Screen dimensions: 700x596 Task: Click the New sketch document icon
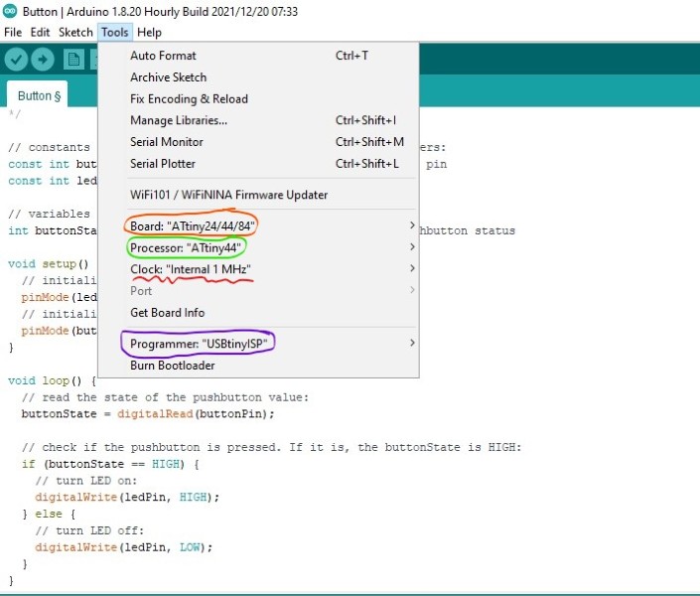click(73, 60)
